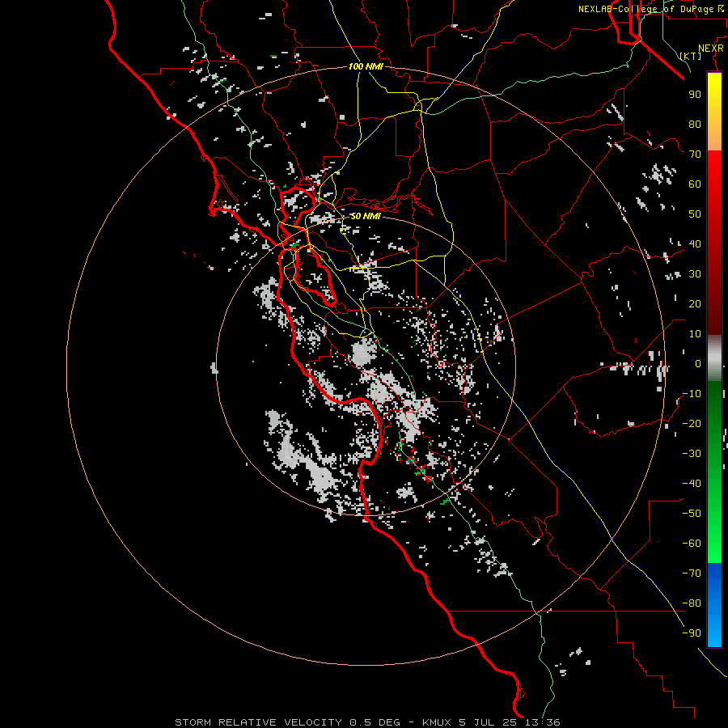Click the 50 value on velocity scale
The width and height of the screenshot is (728, 728).
click(x=695, y=214)
